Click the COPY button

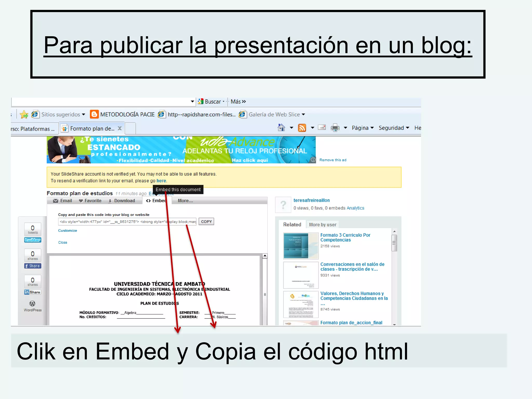tap(206, 222)
